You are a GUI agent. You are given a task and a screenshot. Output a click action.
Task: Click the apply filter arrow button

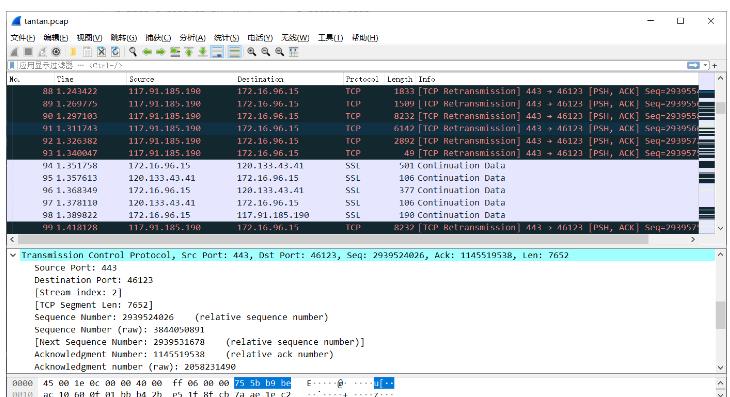(693, 66)
